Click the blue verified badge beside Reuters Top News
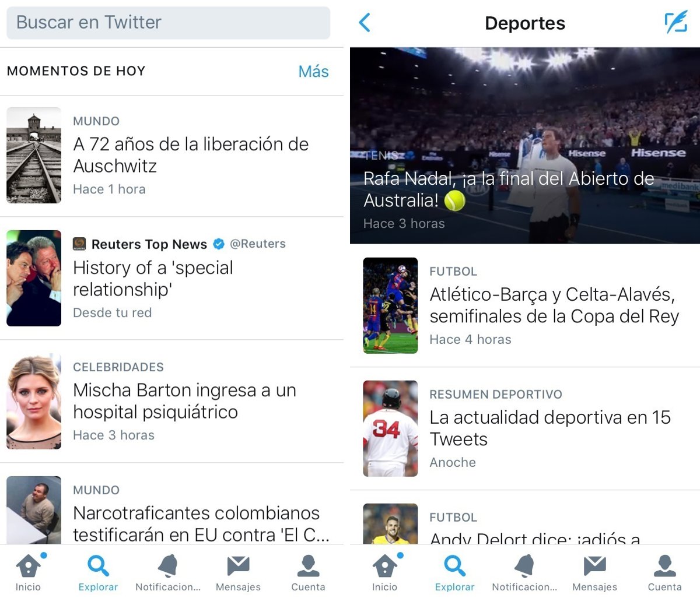The width and height of the screenshot is (700, 598). 219,244
